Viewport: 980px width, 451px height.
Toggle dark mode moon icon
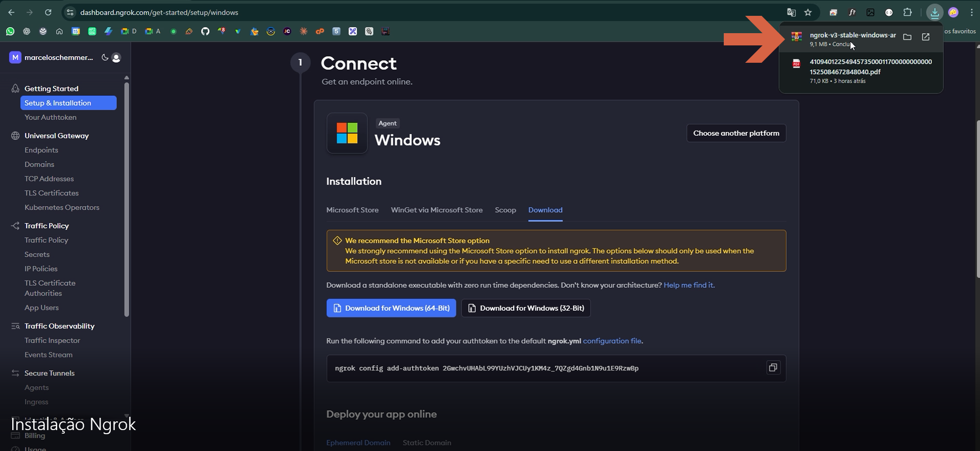point(105,57)
